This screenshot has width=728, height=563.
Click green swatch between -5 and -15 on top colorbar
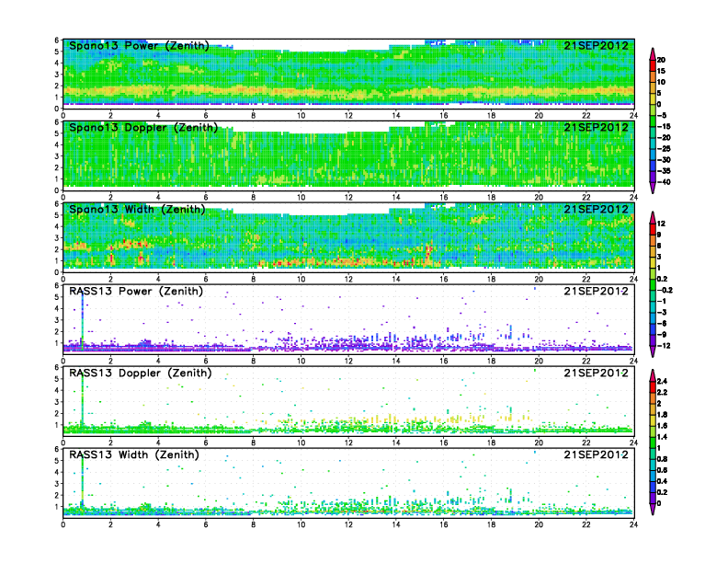pyautogui.click(x=653, y=121)
